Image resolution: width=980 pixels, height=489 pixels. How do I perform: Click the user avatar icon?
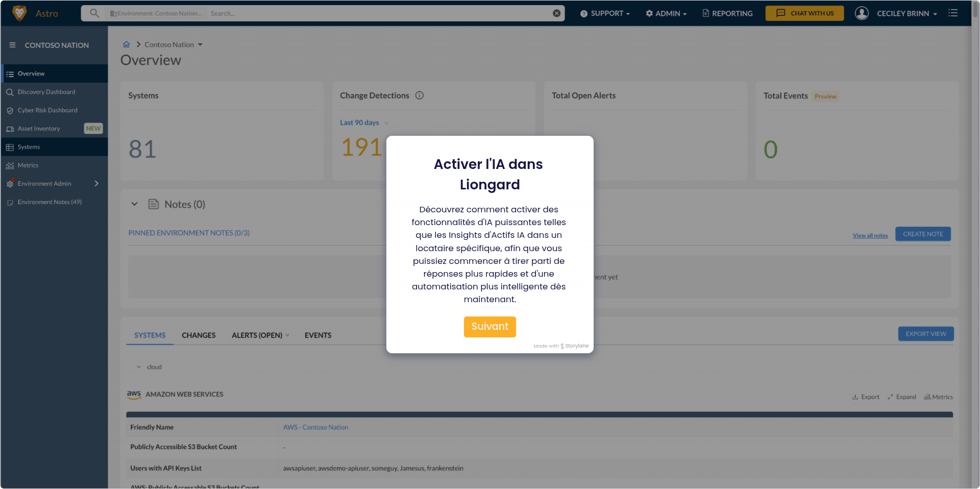tap(862, 13)
